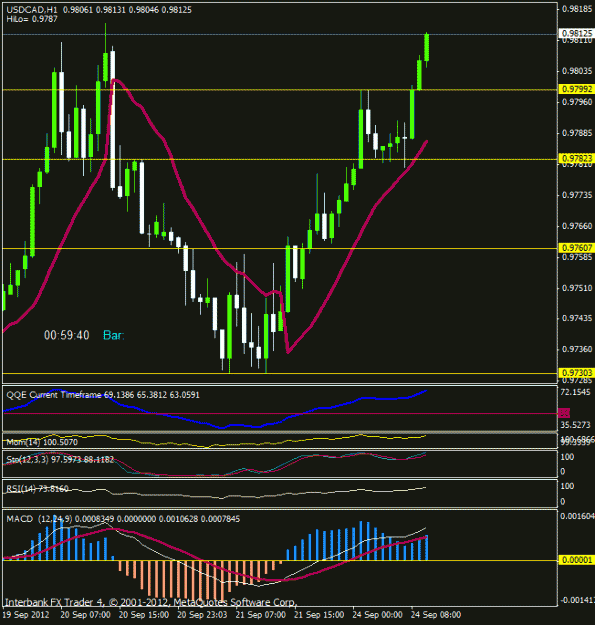Click the QQE Current Timeframe indicator label
Screen dimensions: 595x625
[x=103, y=395]
